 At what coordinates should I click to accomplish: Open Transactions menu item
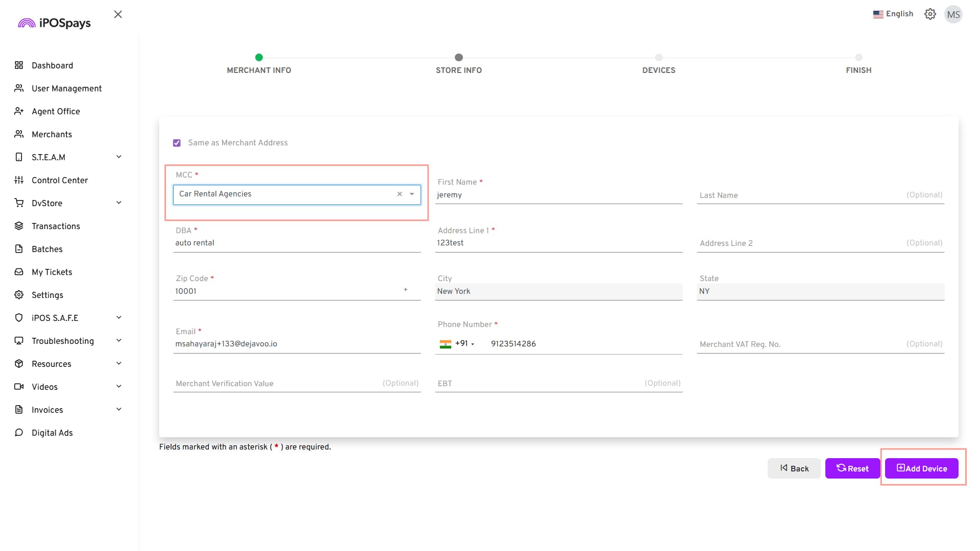56,226
